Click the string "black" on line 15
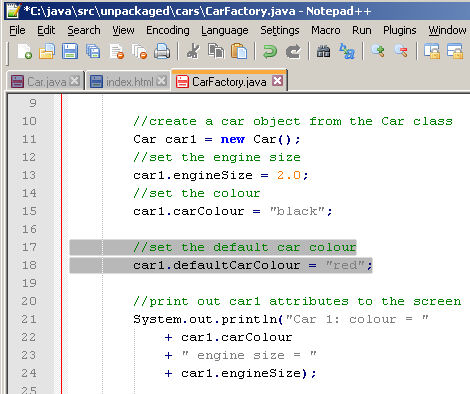Image resolution: width=470 pixels, height=394 pixels. pyautogui.click(x=297, y=211)
